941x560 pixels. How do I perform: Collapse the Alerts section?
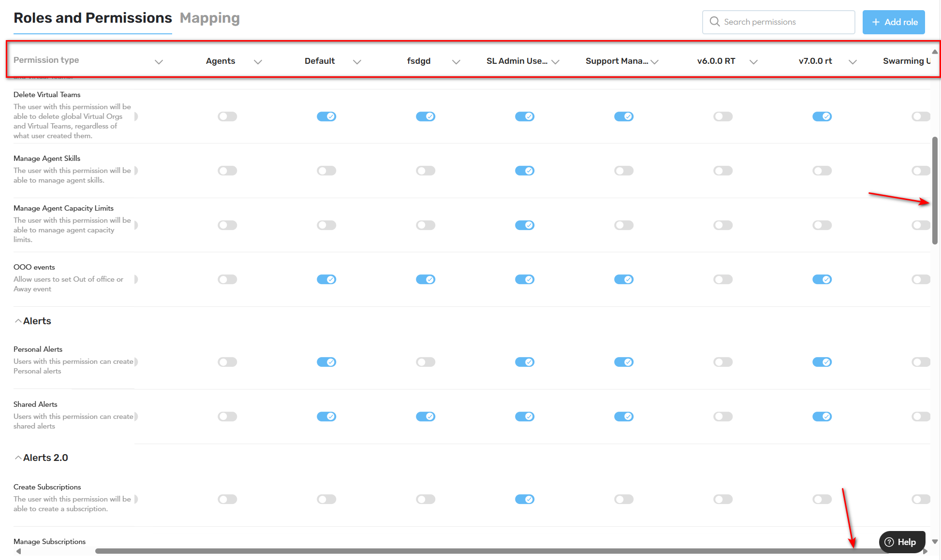pos(18,321)
